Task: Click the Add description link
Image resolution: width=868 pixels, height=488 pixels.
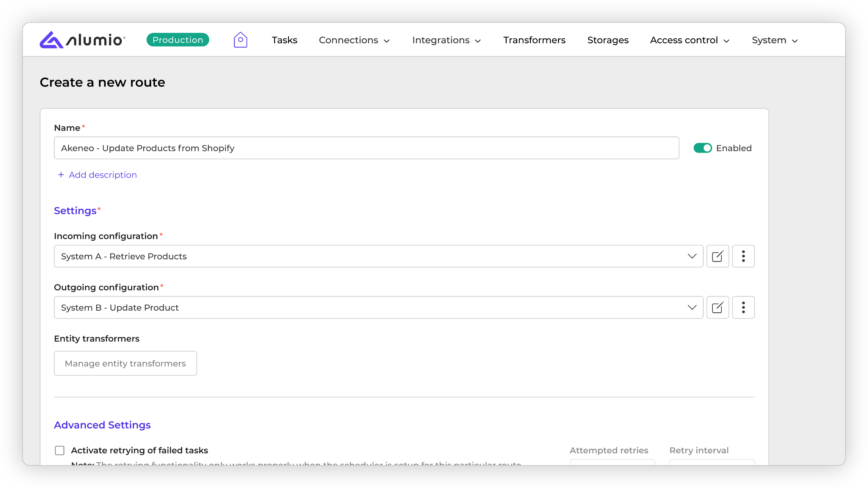Action: [102, 175]
